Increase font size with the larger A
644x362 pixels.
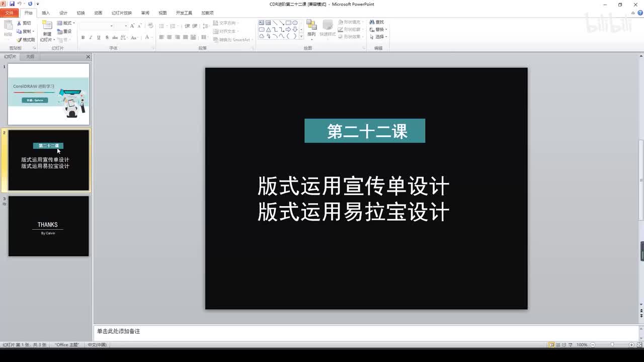[x=132, y=26]
